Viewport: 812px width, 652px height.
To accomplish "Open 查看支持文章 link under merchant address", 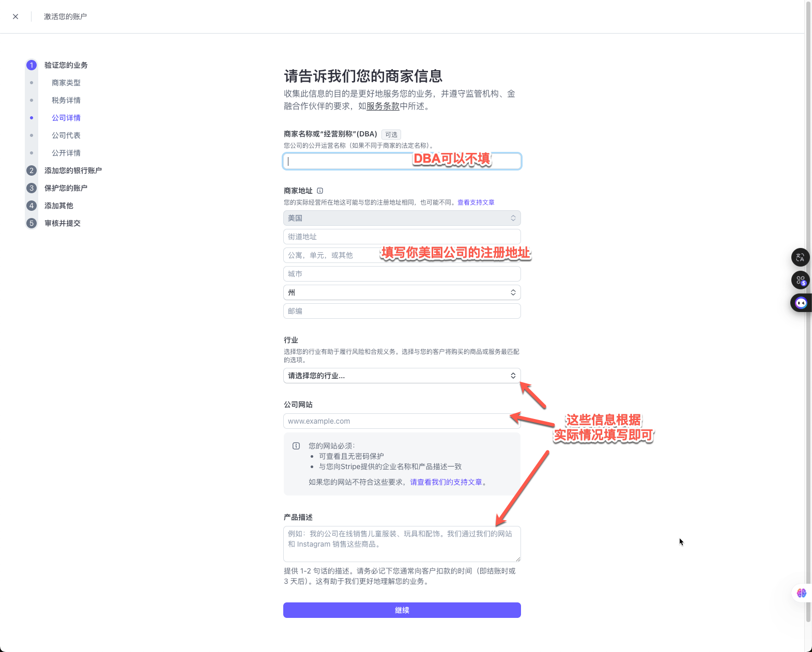I will (476, 203).
